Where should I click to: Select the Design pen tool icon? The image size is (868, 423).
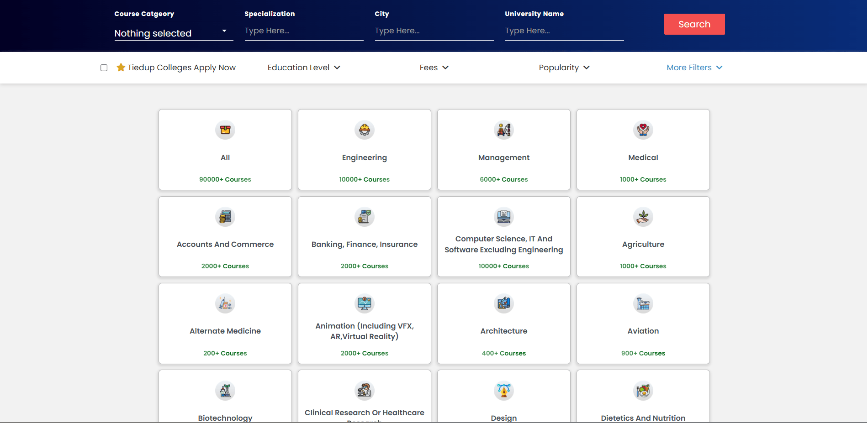(x=503, y=391)
